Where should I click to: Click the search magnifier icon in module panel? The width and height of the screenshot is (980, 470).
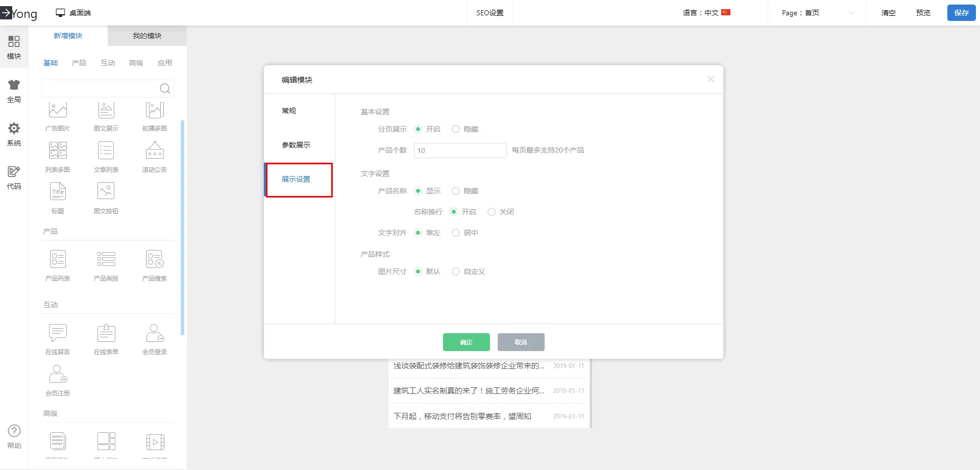165,89
